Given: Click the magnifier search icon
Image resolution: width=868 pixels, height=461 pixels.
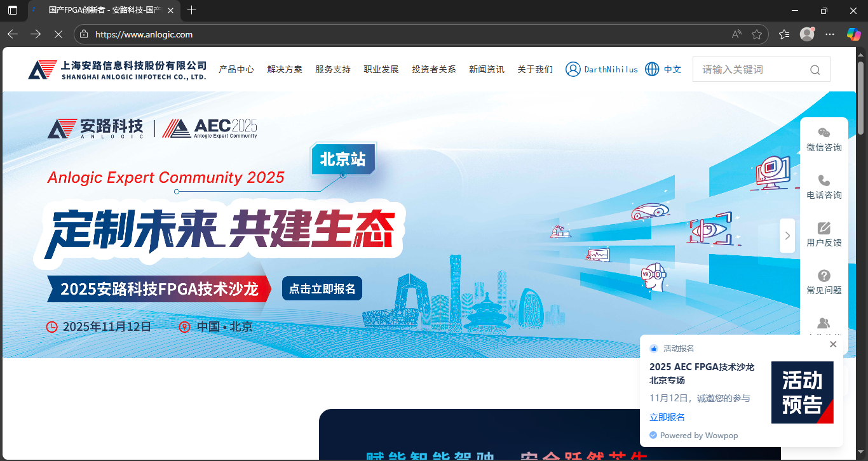Looking at the screenshot, I should click(815, 69).
